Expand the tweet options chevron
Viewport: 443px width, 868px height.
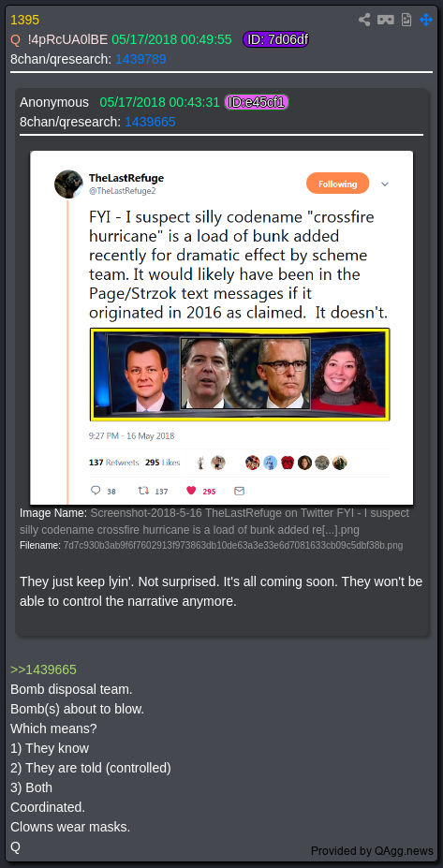click(x=385, y=184)
